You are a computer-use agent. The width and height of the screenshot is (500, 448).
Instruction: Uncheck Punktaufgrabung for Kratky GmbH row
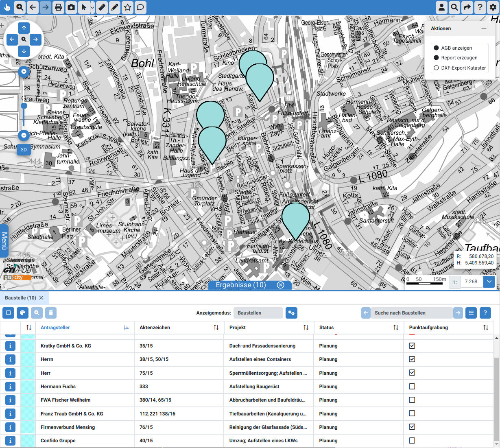412,345
